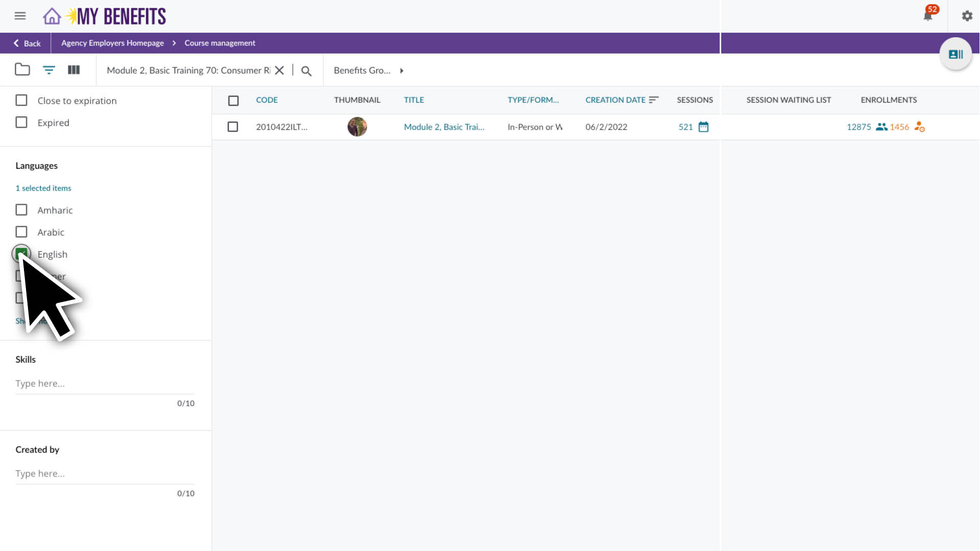Check the Expired filter box
Viewport: 980px width, 551px height.
pos(21,122)
